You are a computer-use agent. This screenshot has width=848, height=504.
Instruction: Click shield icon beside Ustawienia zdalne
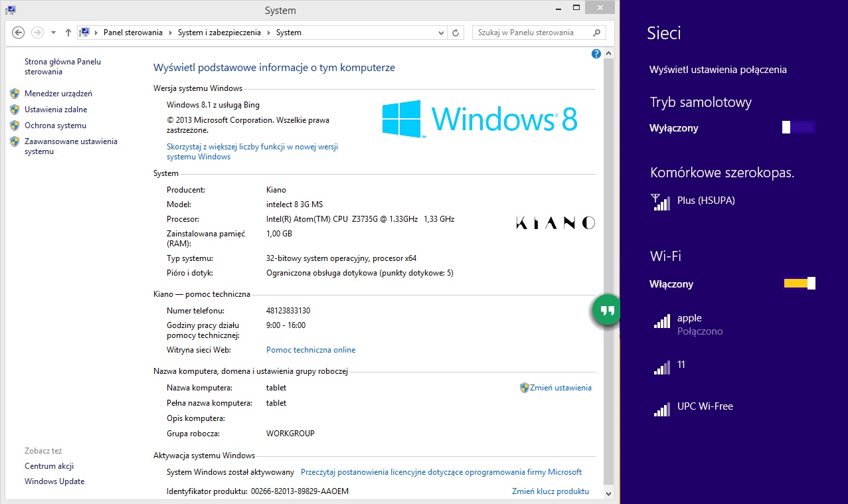(15, 110)
